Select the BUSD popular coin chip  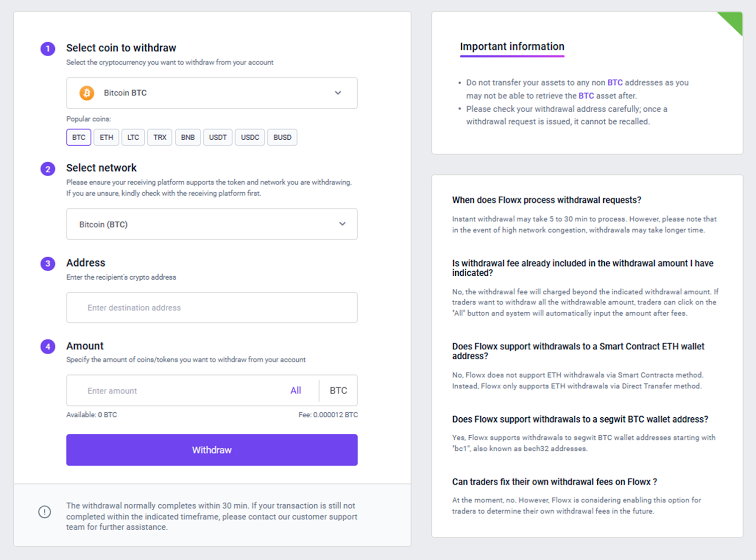[x=283, y=138]
